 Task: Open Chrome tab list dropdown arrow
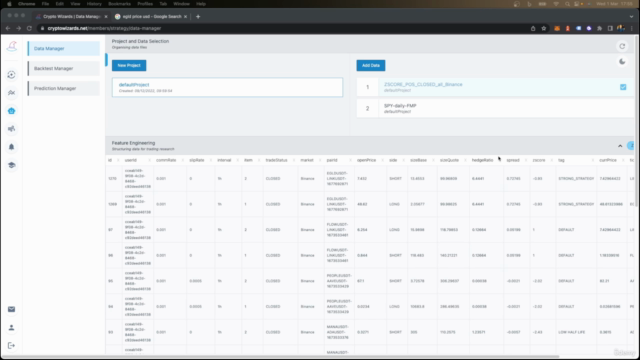(631, 17)
